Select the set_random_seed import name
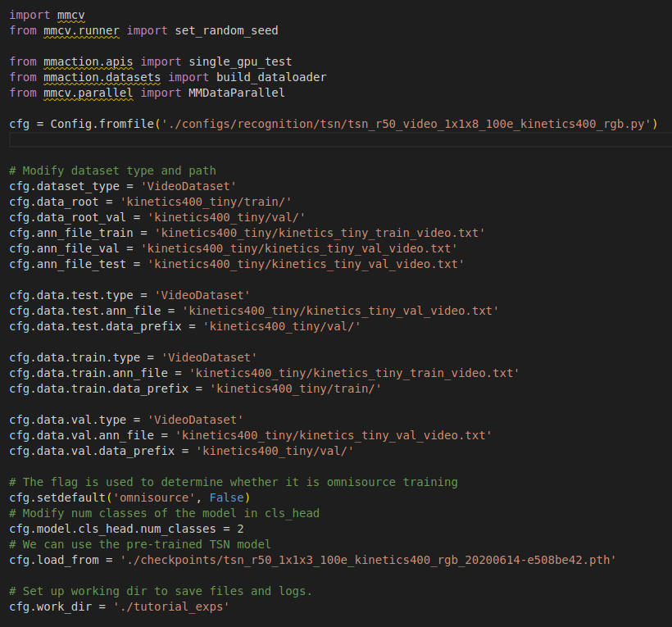The image size is (672, 627). (226, 30)
